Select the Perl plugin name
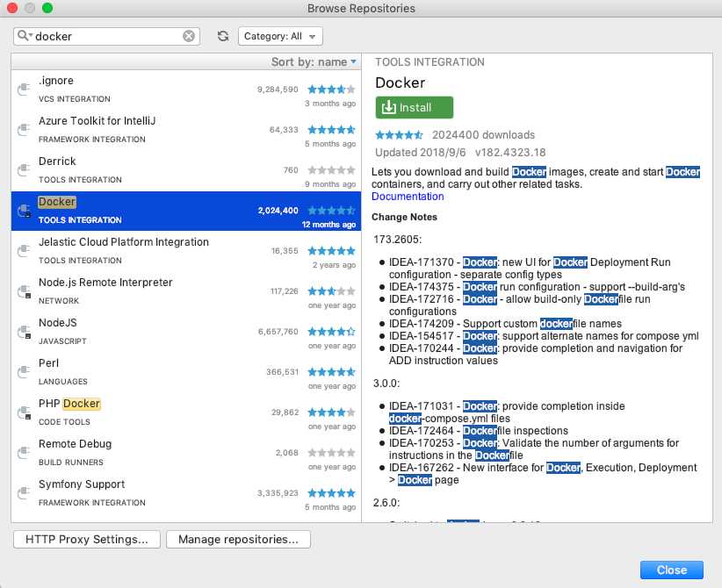 tap(49, 363)
